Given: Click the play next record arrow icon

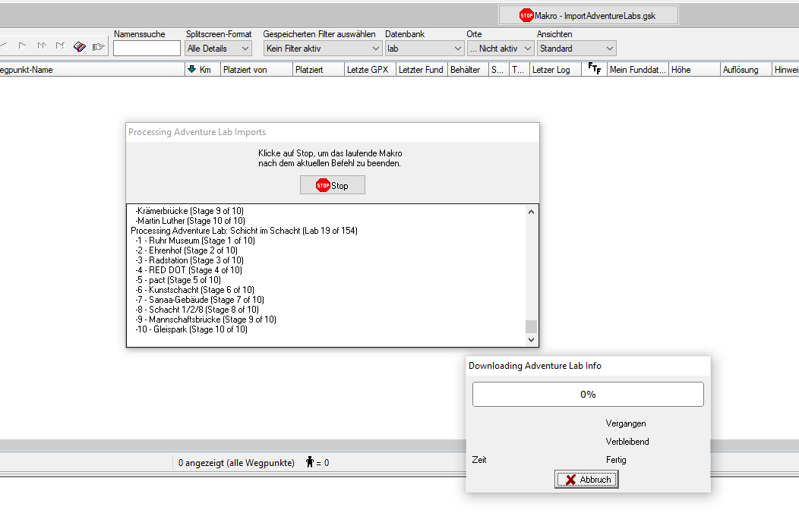Looking at the screenshot, I should (23, 46).
